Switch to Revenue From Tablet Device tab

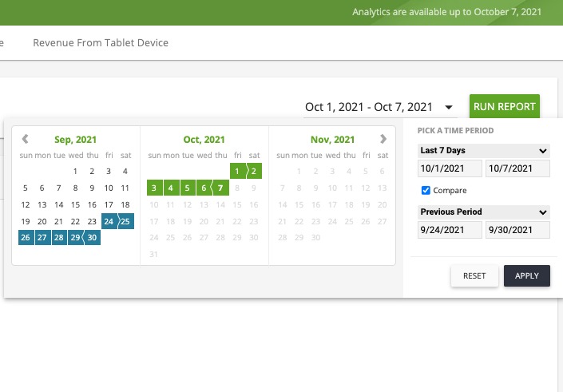coord(101,42)
